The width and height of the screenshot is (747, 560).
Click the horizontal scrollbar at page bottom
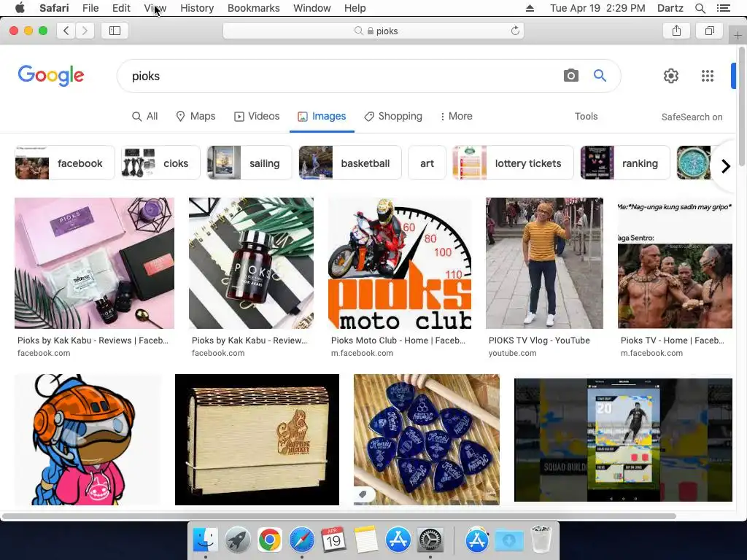click(x=338, y=516)
